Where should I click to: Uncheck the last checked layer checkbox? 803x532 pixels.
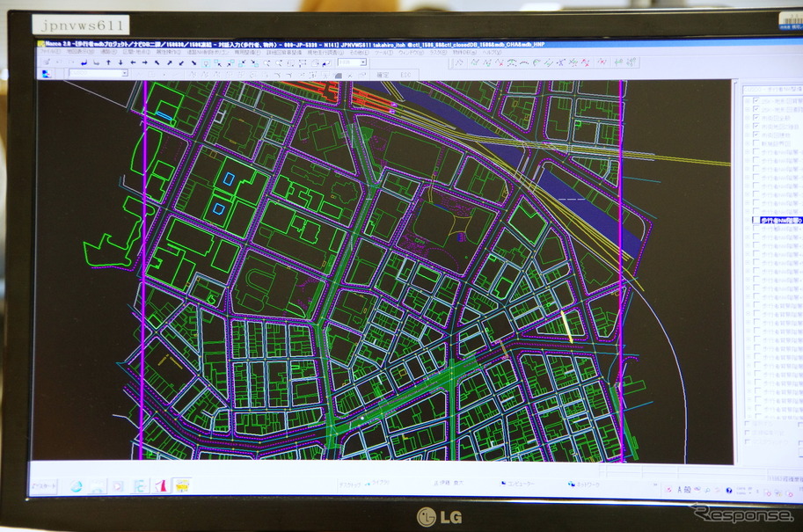pyautogui.click(x=756, y=135)
